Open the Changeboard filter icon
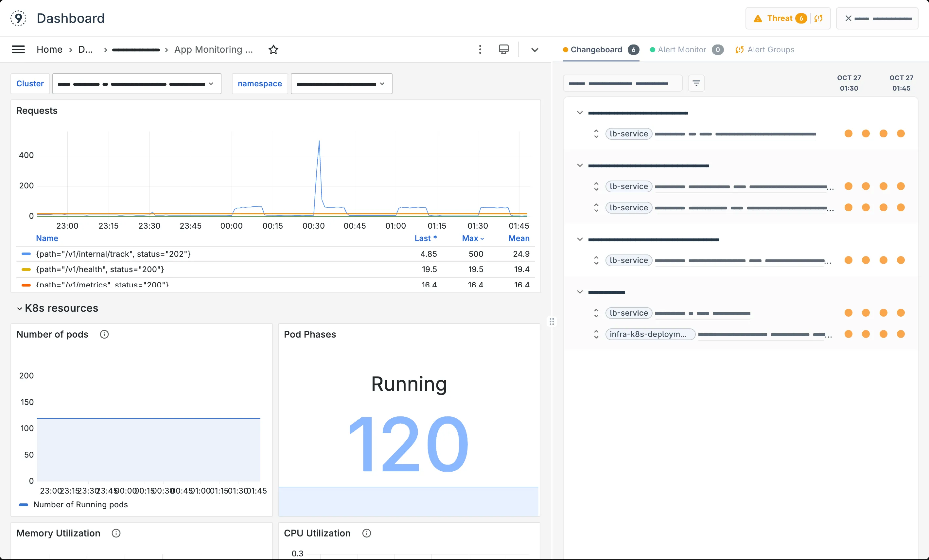Screen dimensions: 929x560 696,83
